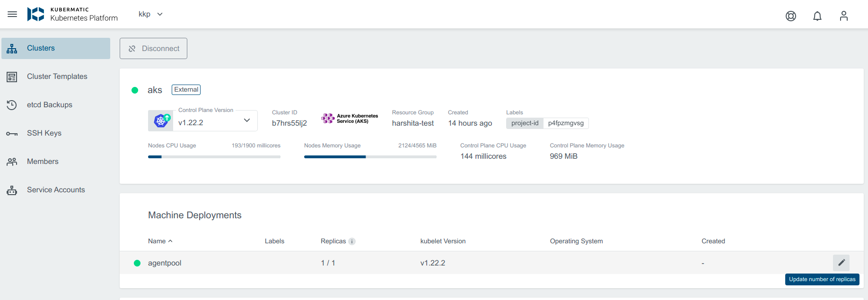Expand the kkp project selector
This screenshot has height=300, width=868.
pyautogui.click(x=150, y=14)
